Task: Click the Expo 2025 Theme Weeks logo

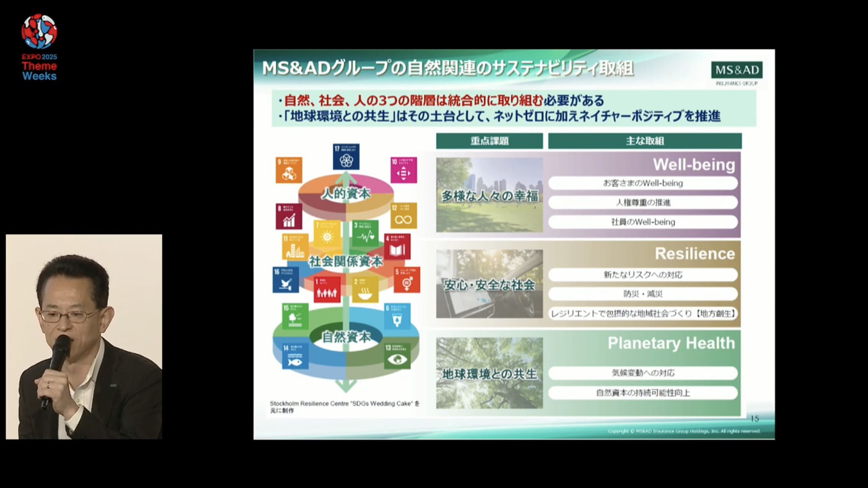Action: [39, 47]
